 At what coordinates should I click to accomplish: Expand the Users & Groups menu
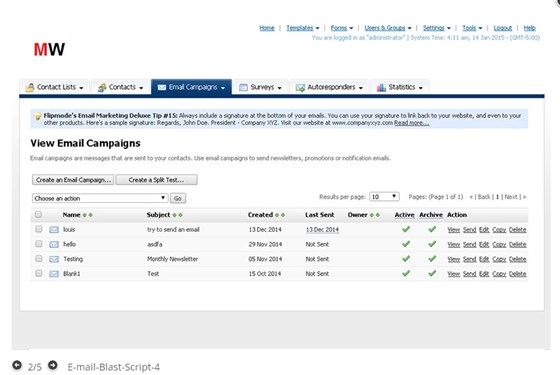point(388,28)
